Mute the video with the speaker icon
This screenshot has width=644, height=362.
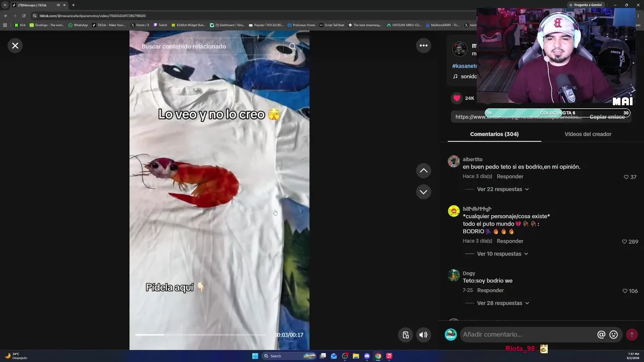point(424,335)
